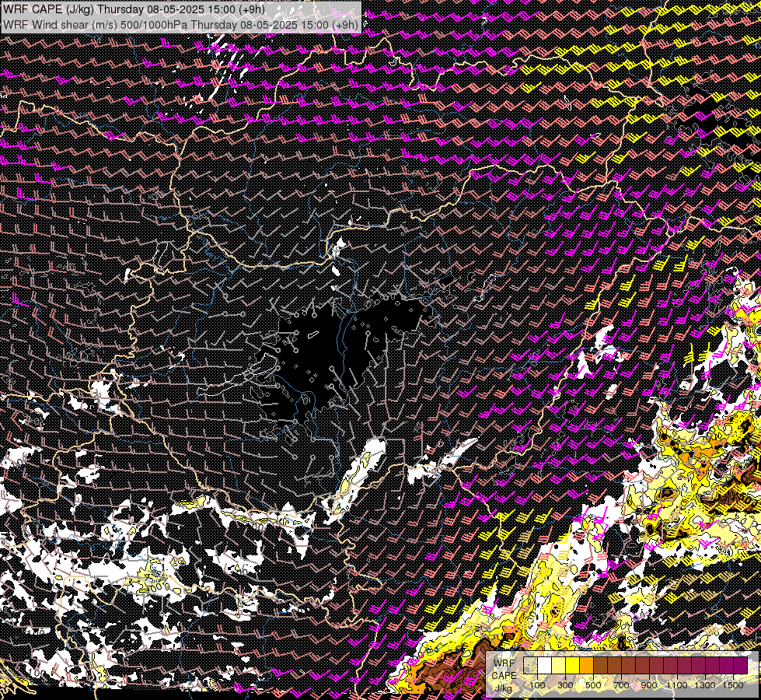Click the 900 value label on the legend

point(649,685)
